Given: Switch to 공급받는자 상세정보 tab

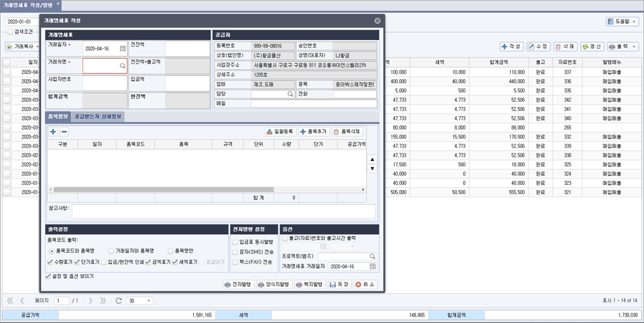Looking at the screenshot, I should [x=98, y=117].
